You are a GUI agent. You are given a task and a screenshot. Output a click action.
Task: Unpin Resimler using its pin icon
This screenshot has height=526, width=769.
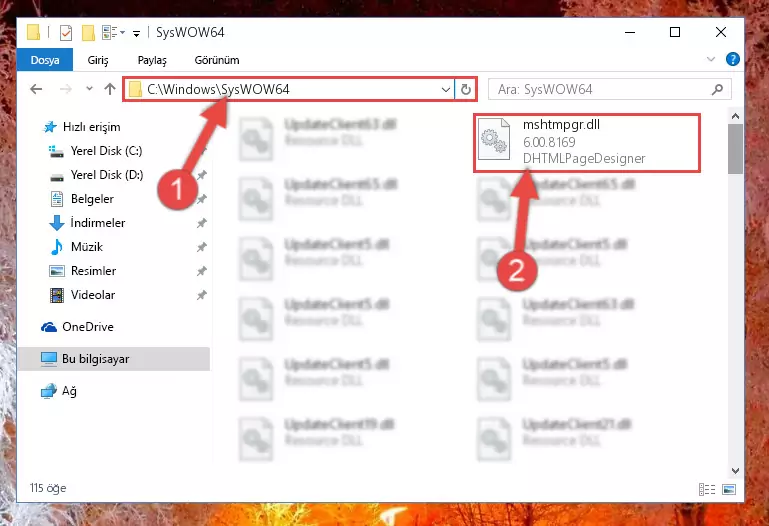coord(202,271)
